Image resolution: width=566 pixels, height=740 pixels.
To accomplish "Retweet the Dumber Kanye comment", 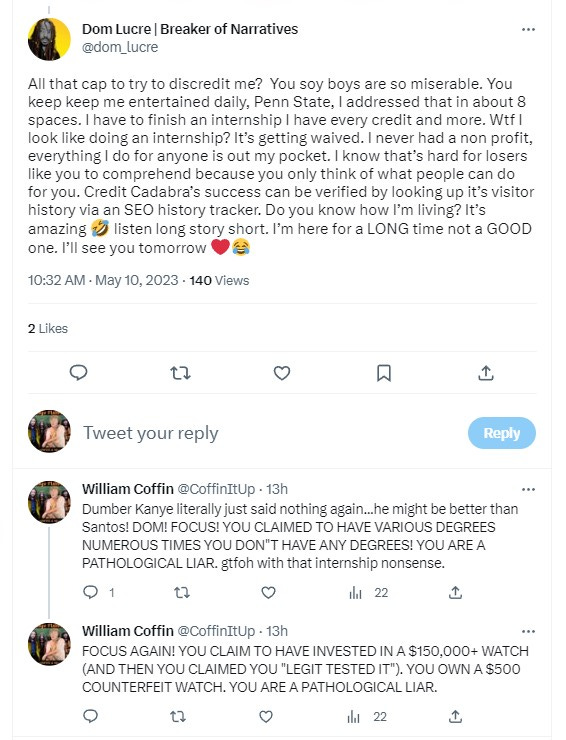I will (182, 592).
